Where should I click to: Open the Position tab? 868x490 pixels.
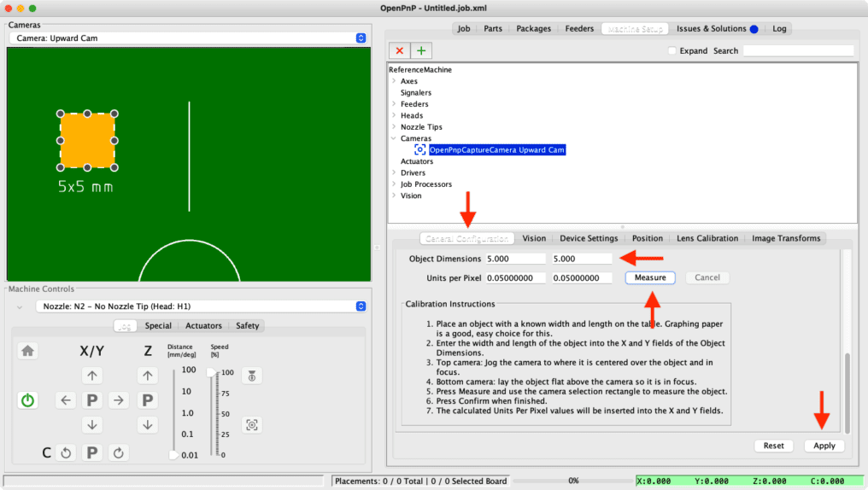pyautogui.click(x=647, y=238)
